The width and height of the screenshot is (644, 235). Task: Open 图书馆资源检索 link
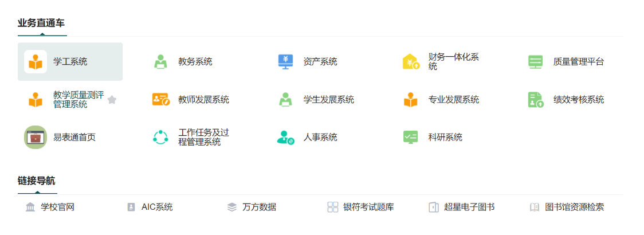[574, 207]
